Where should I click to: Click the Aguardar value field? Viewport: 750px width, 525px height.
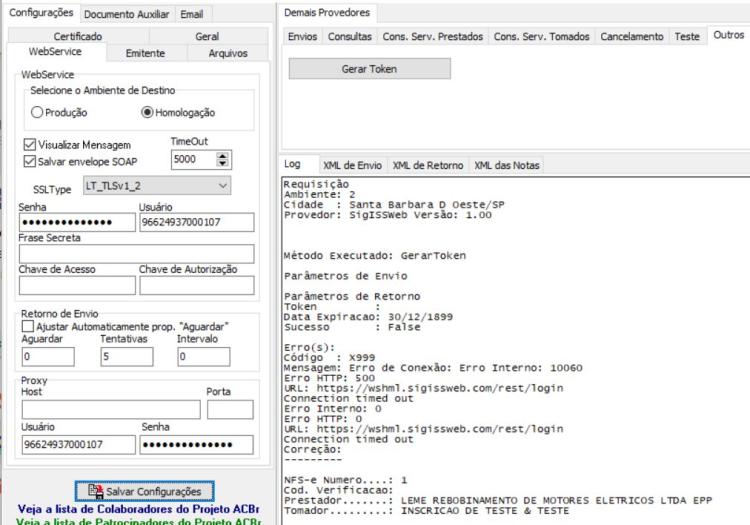48,357
